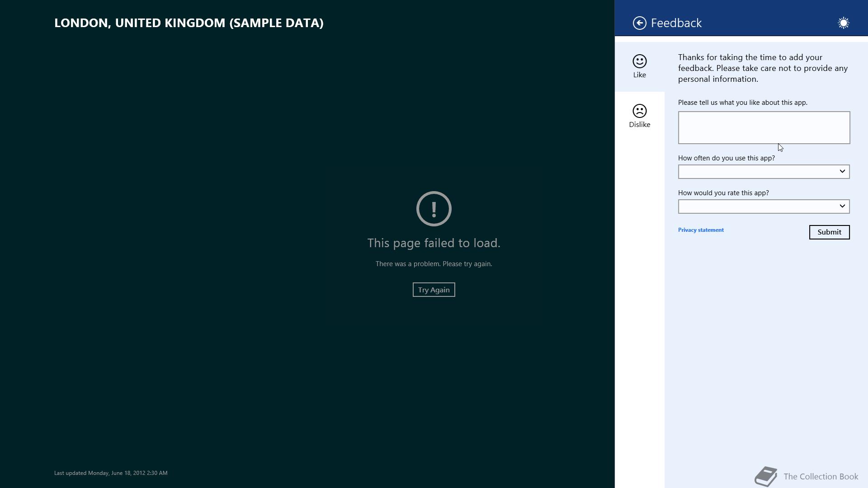Submit the feedback form
Image resolution: width=868 pixels, height=488 pixels.
(x=829, y=232)
